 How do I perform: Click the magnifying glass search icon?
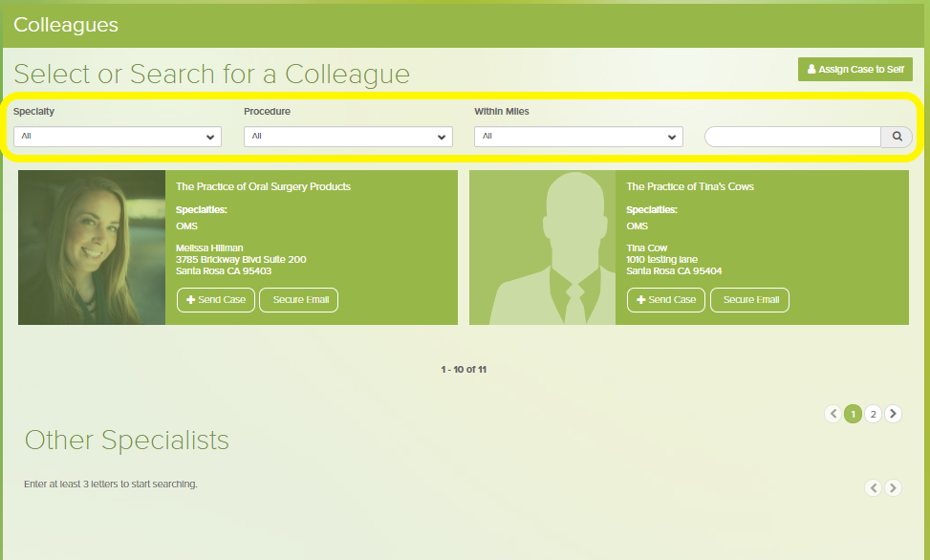pyautogui.click(x=897, y=137)
